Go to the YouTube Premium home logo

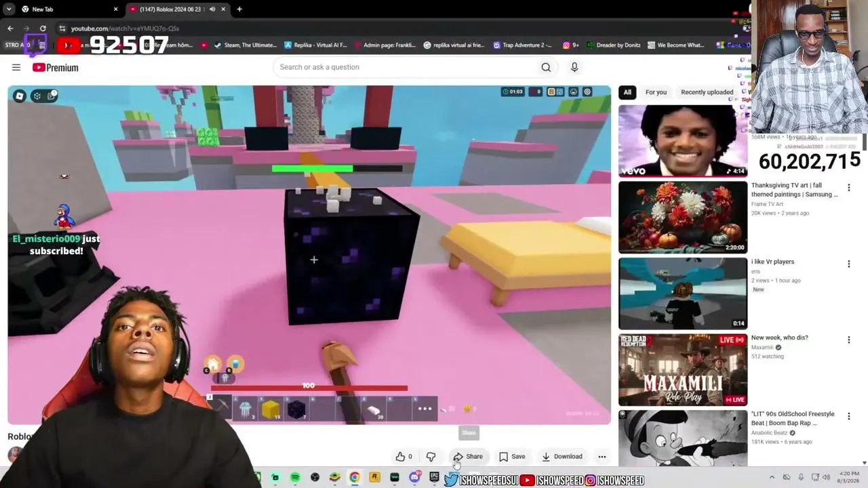click(56, 68)
